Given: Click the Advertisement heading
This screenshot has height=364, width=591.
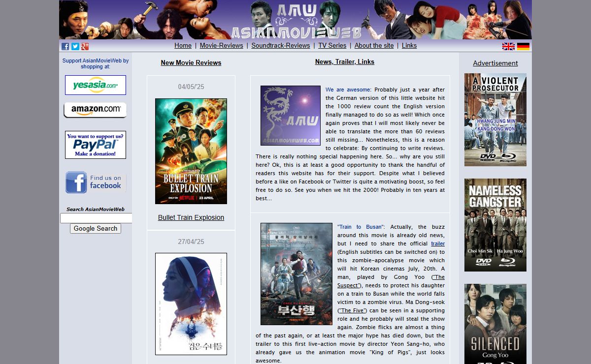Looking at the screenshot, I should click(495, 63).
